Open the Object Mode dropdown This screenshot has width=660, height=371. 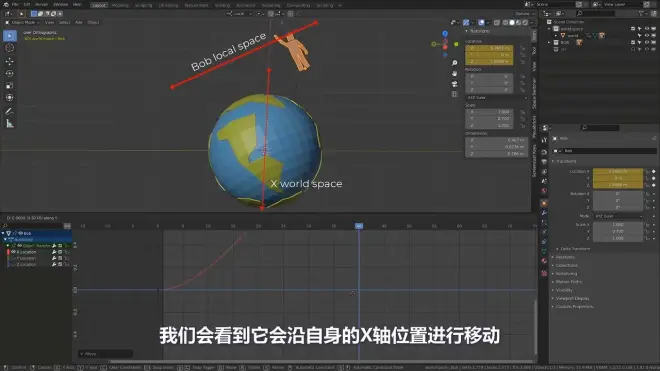click(23, 22)
